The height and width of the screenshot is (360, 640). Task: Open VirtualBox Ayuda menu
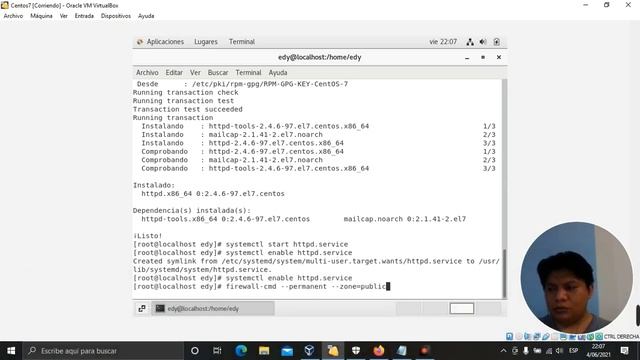click(x=146, y=16)
